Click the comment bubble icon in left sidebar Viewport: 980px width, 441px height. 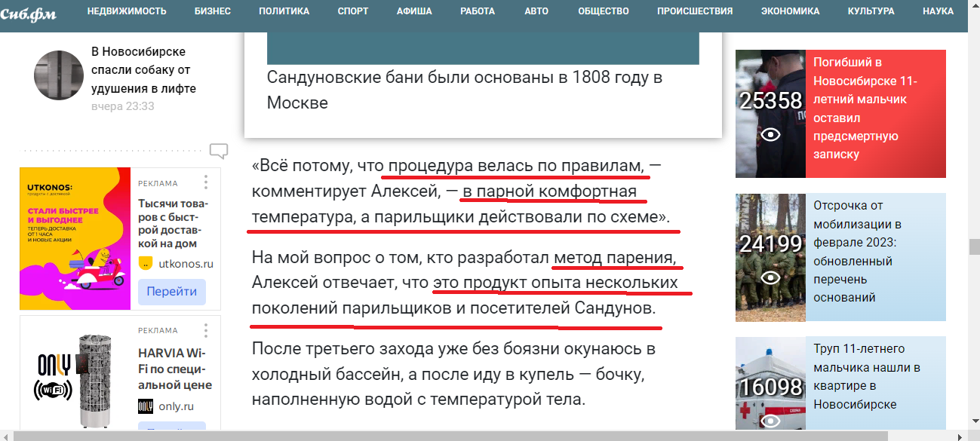point(219,151)
